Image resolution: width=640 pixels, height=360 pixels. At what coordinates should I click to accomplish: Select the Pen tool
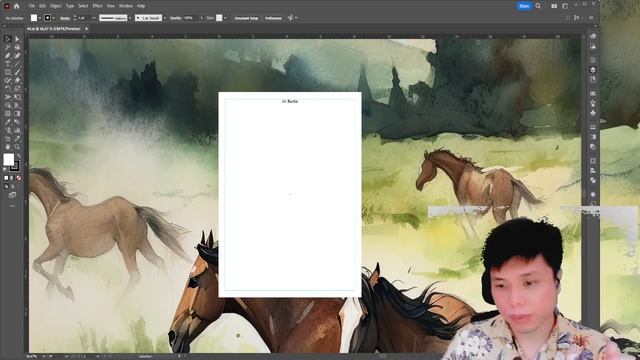pos(8,56)
